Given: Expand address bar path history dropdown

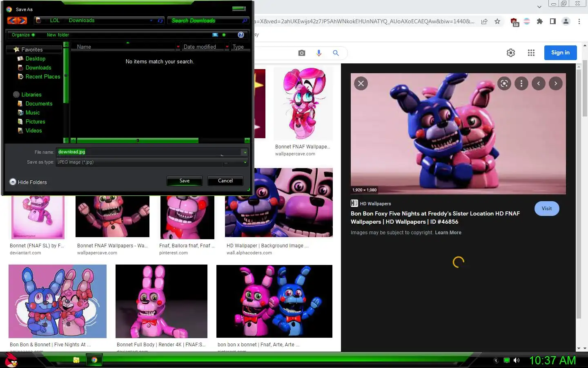Looking at the screenshot, I should click(151, 20).
